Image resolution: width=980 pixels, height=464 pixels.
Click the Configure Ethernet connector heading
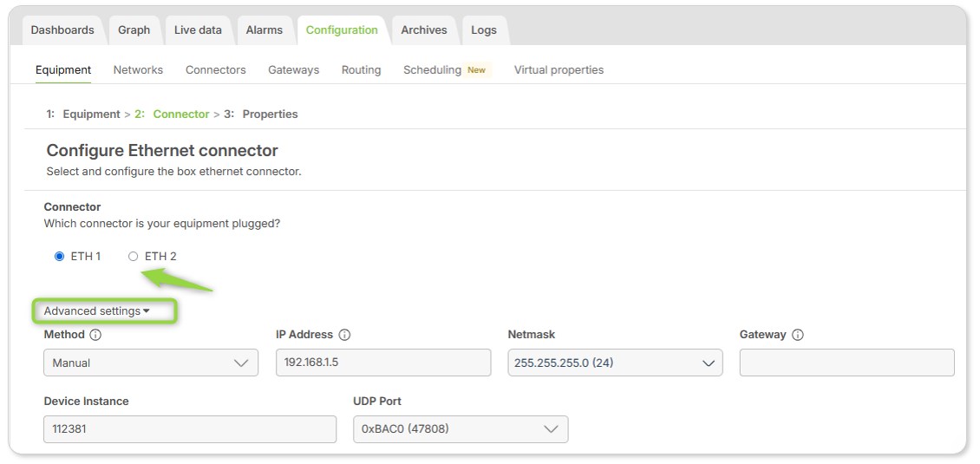[x=162, y=151]
